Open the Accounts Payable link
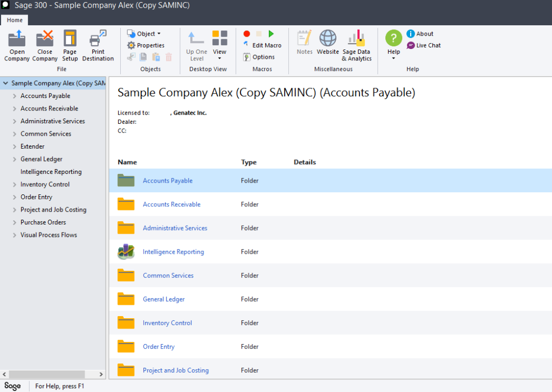This screenshot has height=392, width=552. coord(168,180)
